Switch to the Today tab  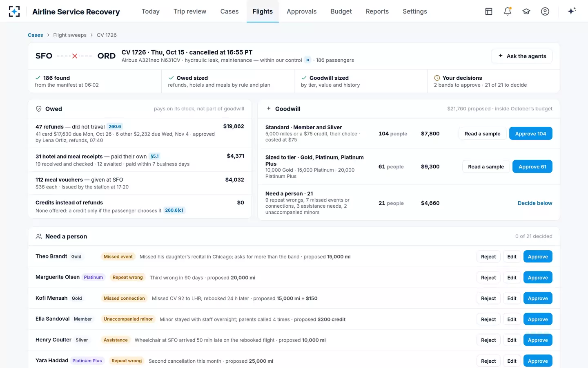click(151, 11)
